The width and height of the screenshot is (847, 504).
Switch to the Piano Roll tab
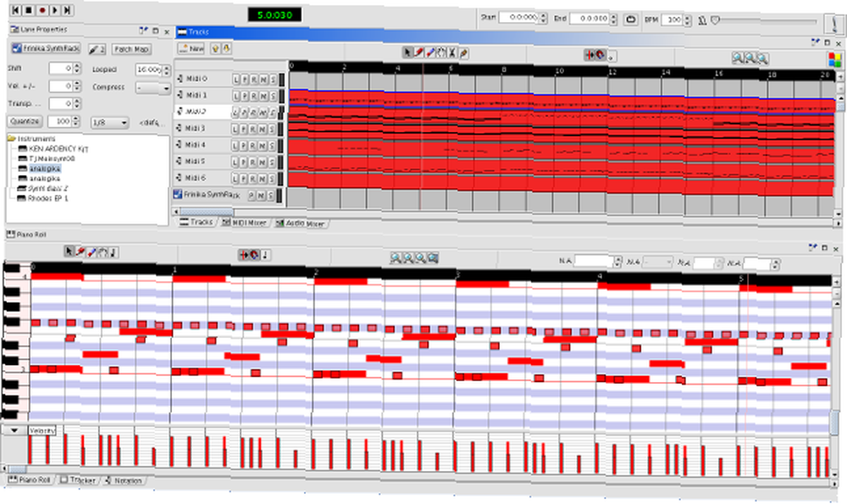tap(30, 479)
